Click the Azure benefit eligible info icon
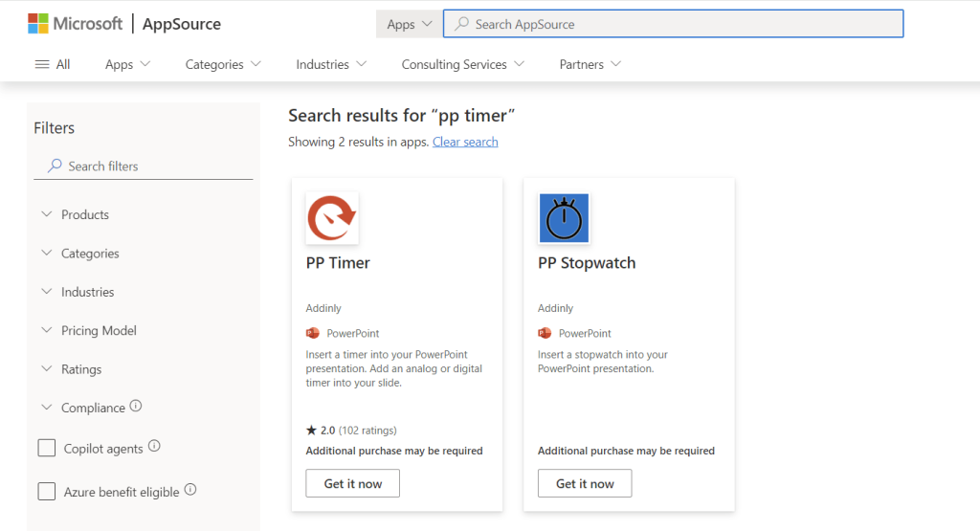This screenshot has height=531, width=980. pos(190,490)
